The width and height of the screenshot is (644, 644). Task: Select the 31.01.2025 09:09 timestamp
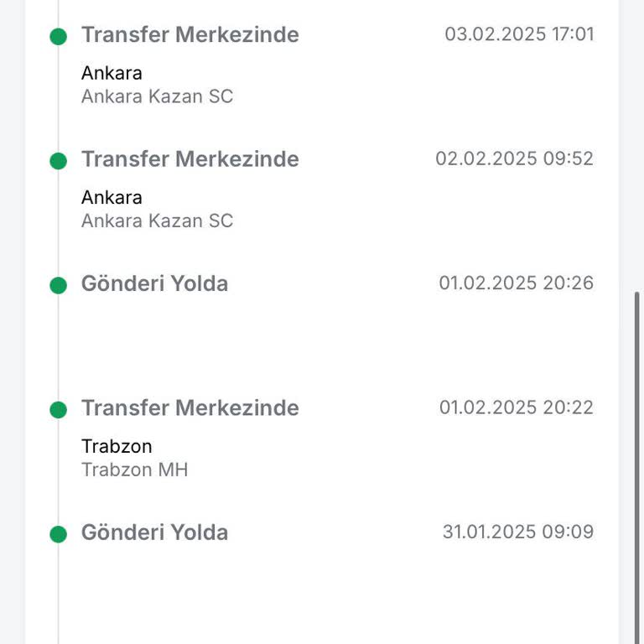coord(517,532)
